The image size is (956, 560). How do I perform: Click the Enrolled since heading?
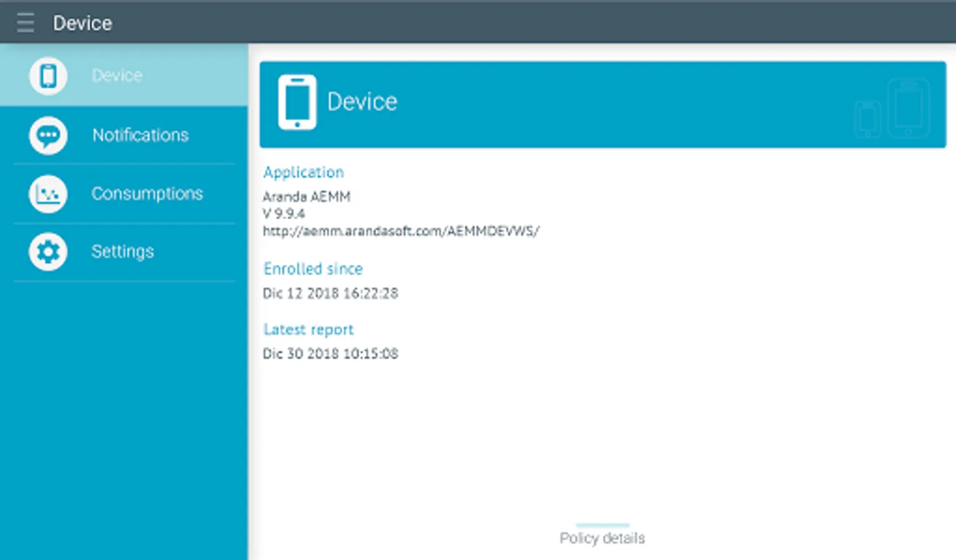point(313,269)
